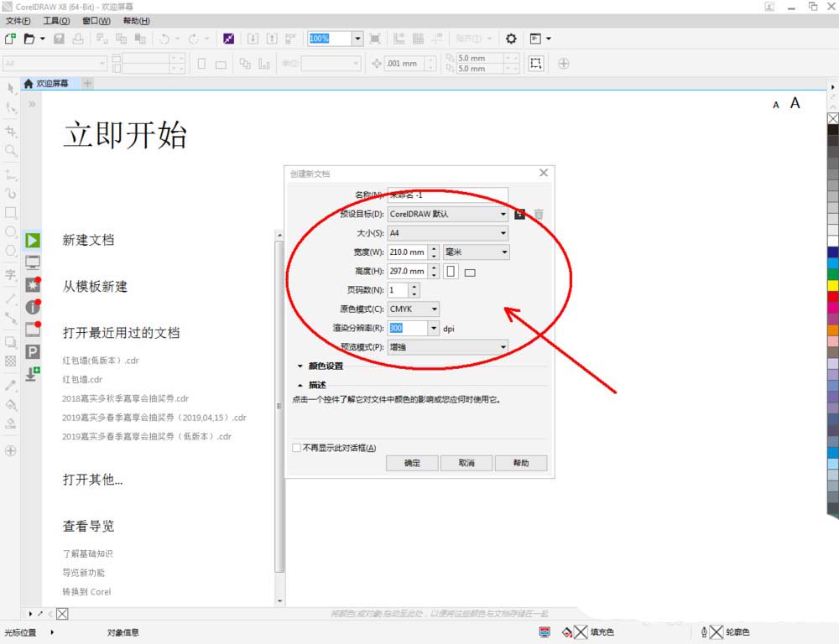This screenshot has width=839, height=644.
Task: Click the New document toolbar icon
Action: pos(10,39)
